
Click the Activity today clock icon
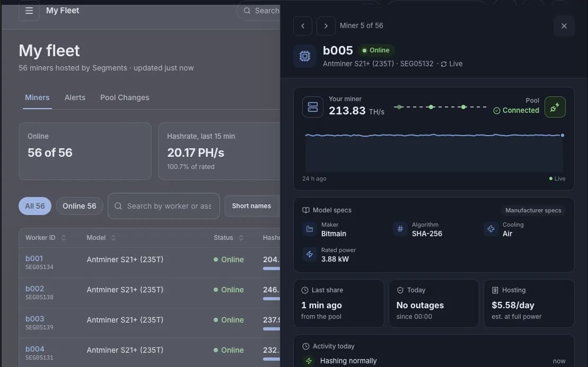pyautogui.click(x=305, y=346)
